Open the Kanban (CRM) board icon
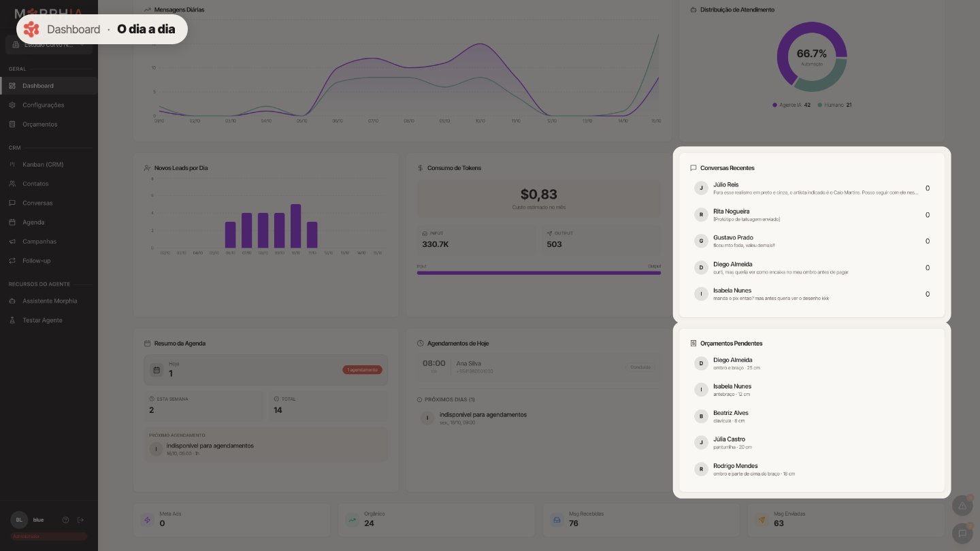Viewport: 980px width, 551px height. (x=12, y=165)
